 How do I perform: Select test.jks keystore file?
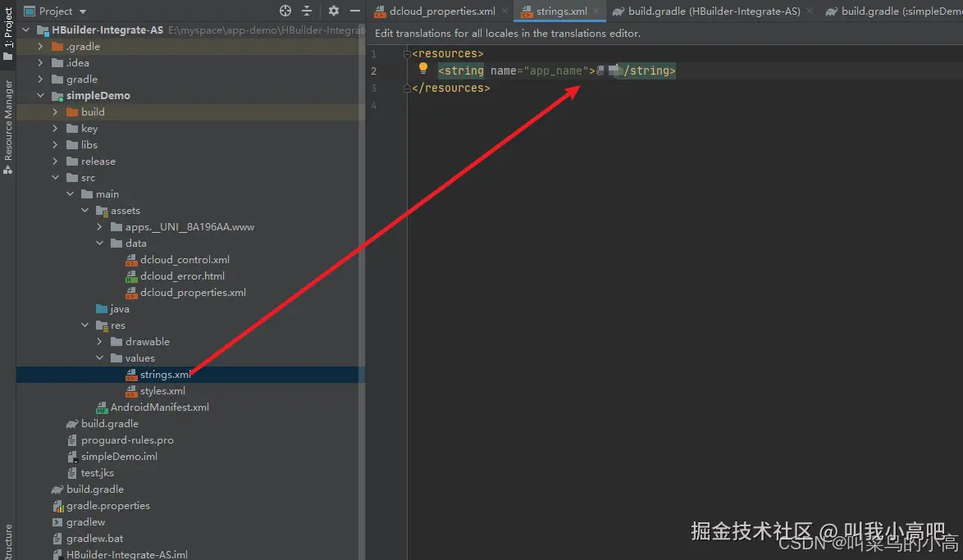tap(98, 473)
